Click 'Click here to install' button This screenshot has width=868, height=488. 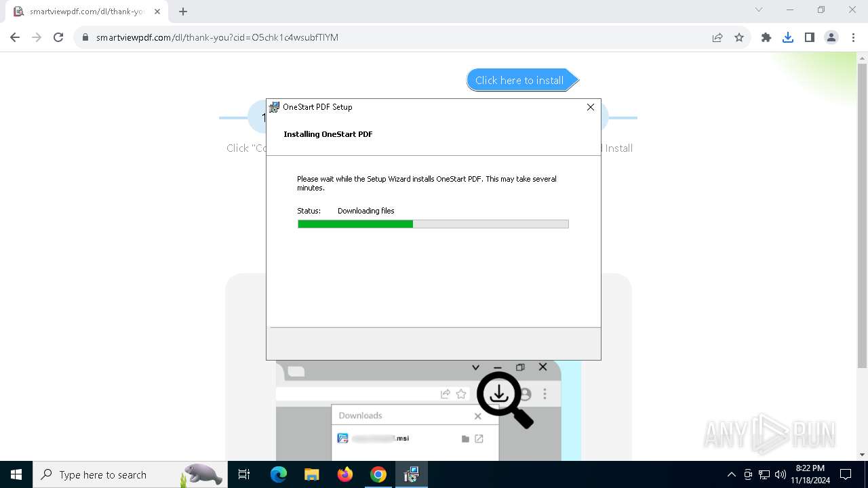point(522,80)
